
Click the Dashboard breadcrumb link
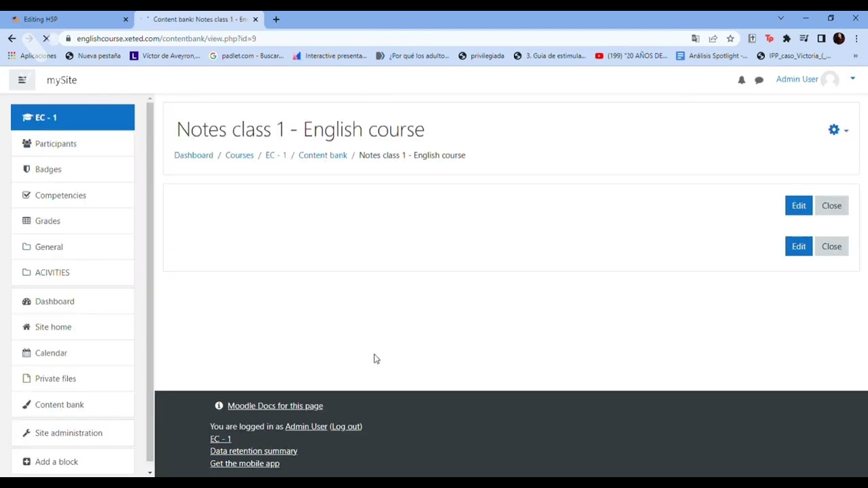click(x=193, y=155)
